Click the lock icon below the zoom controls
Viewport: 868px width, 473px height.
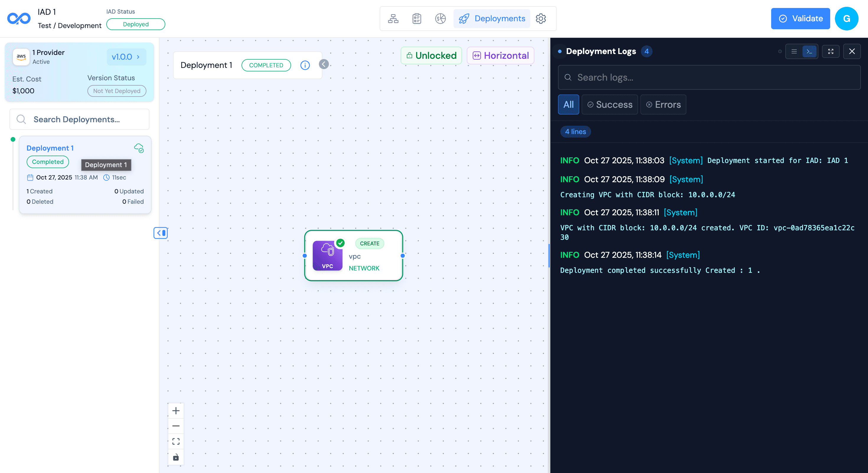[x=176, y=457]
